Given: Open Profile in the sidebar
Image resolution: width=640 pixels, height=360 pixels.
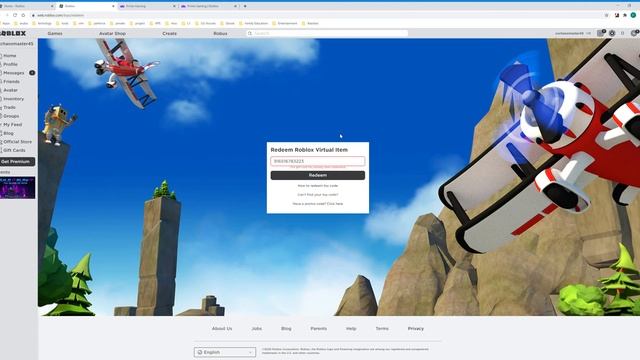Looking at the screenshot, I should pyautogui.click(x=10, y=64).
